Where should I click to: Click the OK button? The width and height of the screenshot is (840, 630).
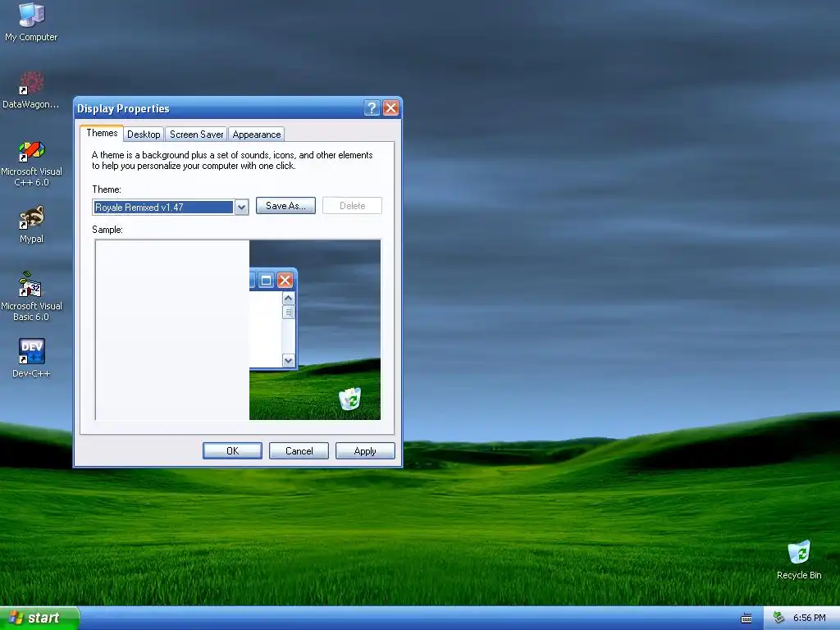[232, 451]
